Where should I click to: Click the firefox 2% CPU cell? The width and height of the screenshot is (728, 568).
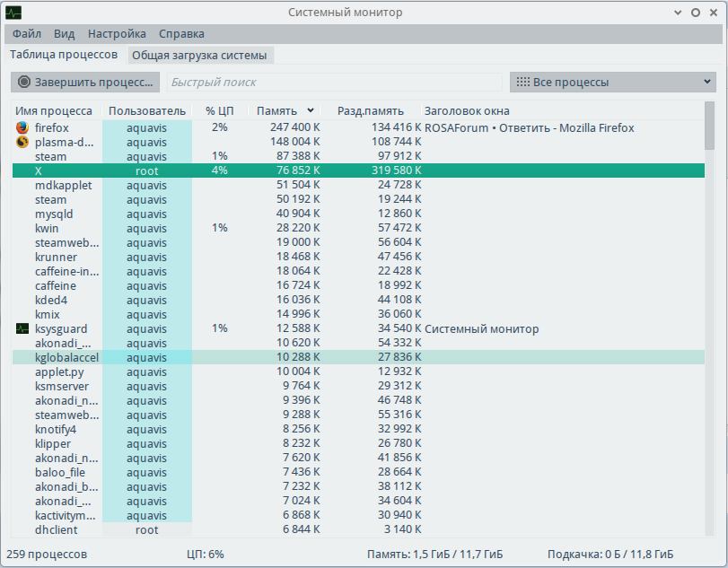coord(220,127)
